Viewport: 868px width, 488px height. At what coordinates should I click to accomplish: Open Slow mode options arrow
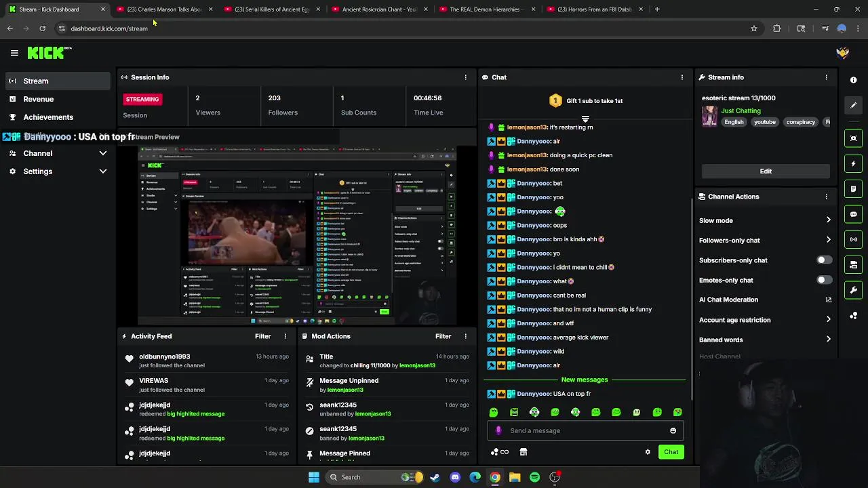(x=828, y=220)
